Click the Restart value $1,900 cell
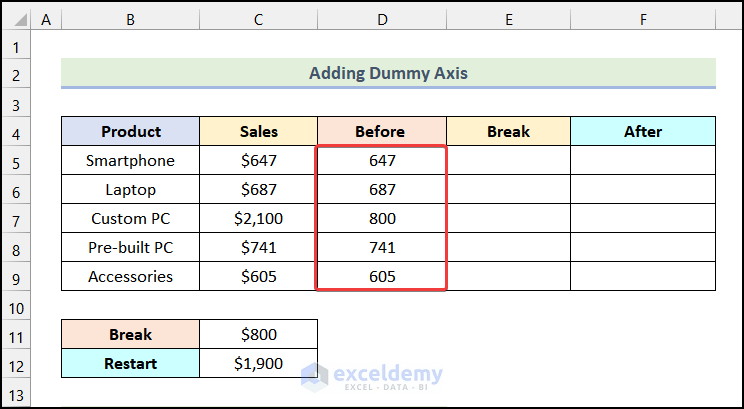 coord(258,363)
